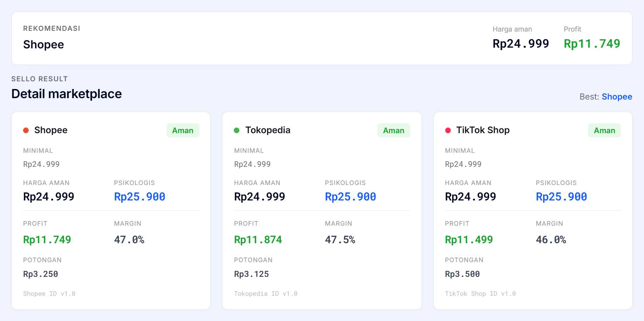Viewport: 644px width, 321px height.
Task: Click Shopee card Harga Aman Rp24.999
Action: coord(49,197)
